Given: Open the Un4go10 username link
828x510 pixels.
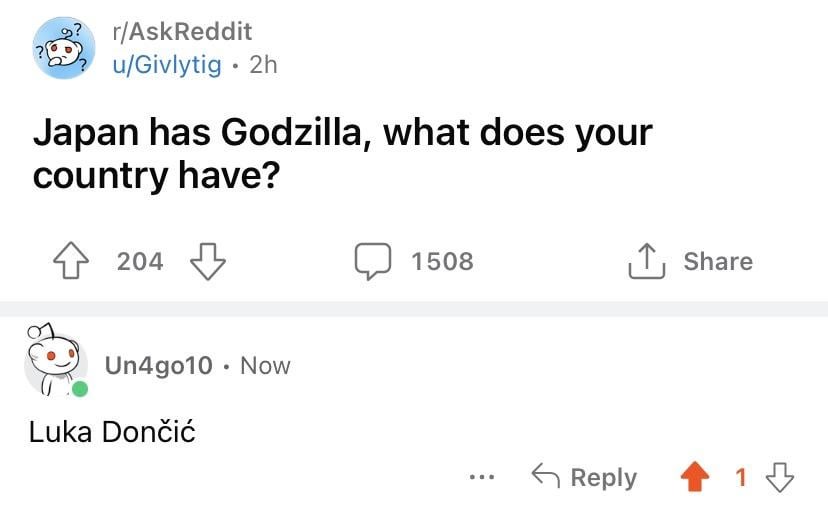Looking at the screenshot, I should tap(158, 366).
